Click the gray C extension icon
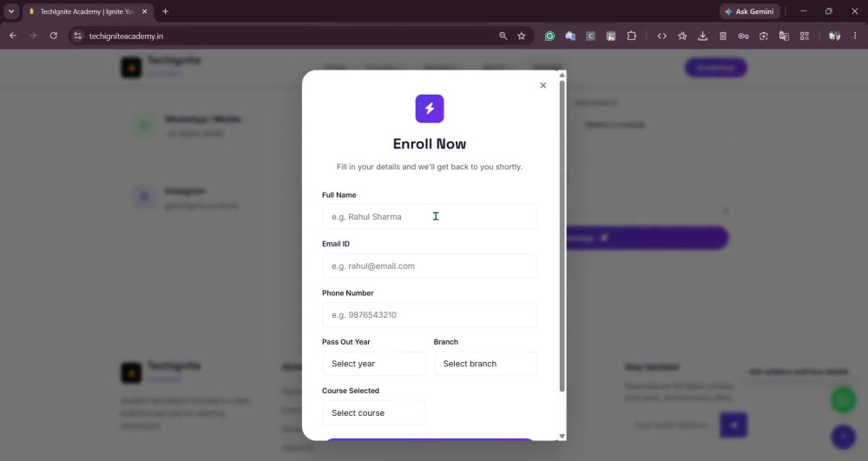The height and width of the screenshot is (461, 868). (590, 36)
